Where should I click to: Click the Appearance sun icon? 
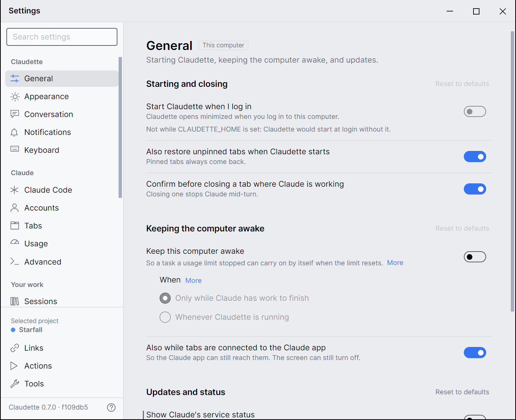pyautogui.click(x=15, y=97)
